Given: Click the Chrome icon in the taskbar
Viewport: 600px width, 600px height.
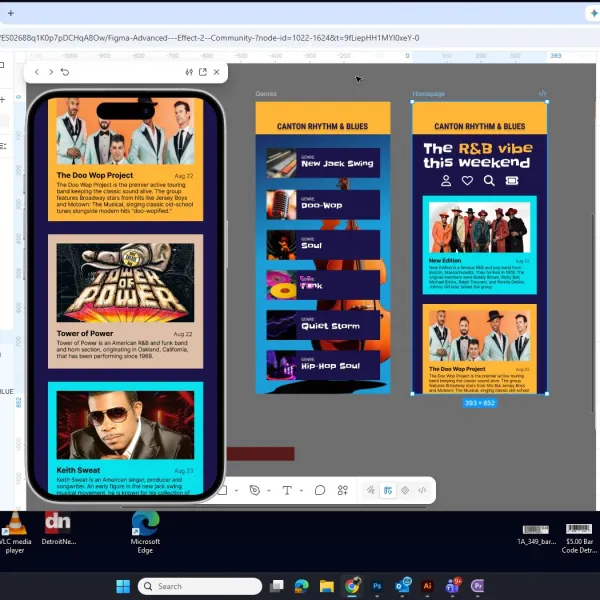Looking at the screenshot, I should [x=352, y=586].
